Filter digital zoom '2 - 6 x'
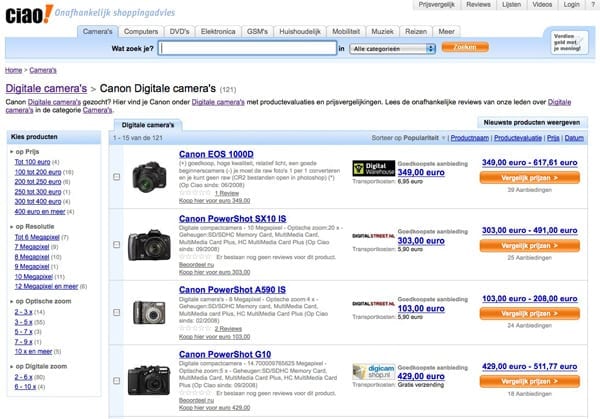This screenshot has width=600, height=419. [24, 377]
